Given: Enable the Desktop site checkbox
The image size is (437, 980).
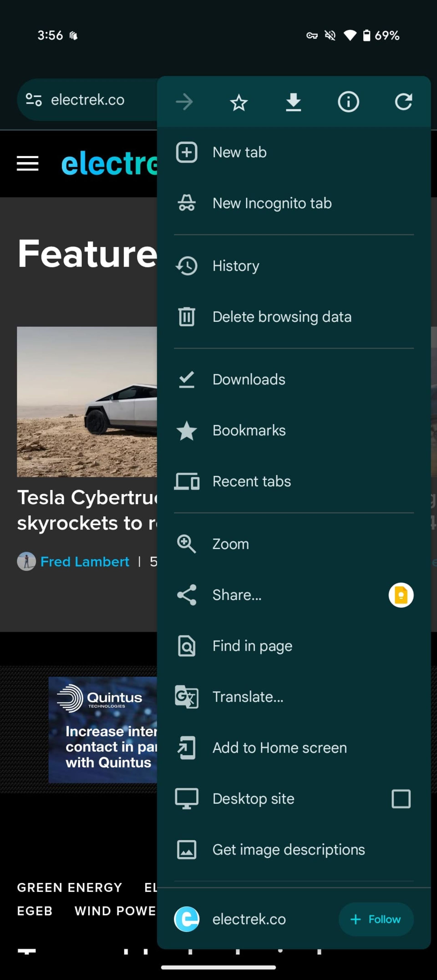Looking at the screenshot, I should click(x=401, y=799).
